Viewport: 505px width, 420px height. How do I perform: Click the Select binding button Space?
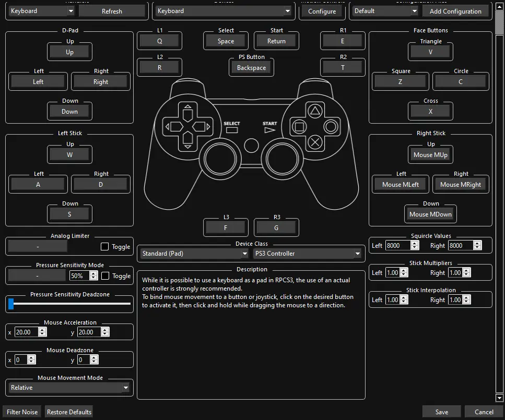click(226, 41)
